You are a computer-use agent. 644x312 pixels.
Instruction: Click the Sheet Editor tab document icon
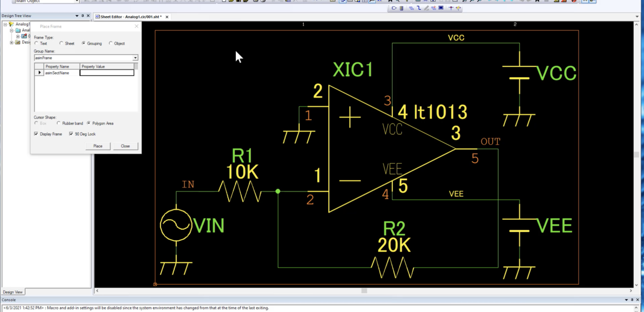[98, 17]
